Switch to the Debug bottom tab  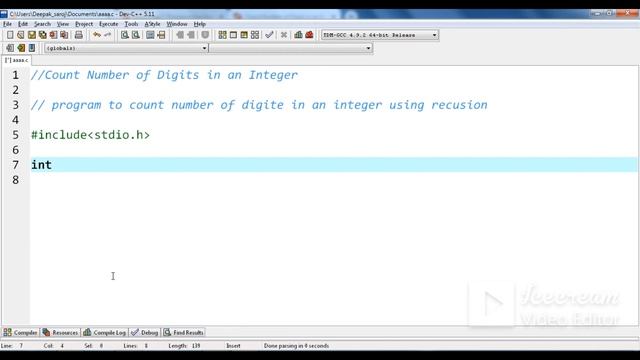click(x=144, y=333)
